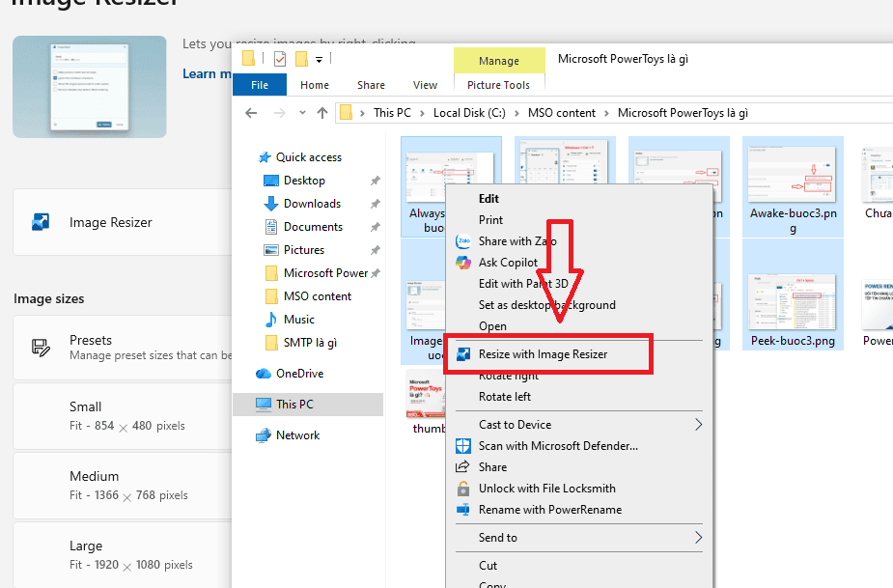This screenshot has width=893, height=588.
Task: Click the Downloads arrow icon in sidebar
Action: tap(271, 204)
